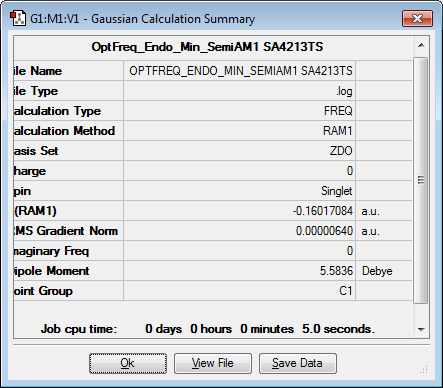Select the OptFreq_Endo_Min_SemiAM1 SA4213TS header
Screen dimensions: 443x388
point(207,47)
